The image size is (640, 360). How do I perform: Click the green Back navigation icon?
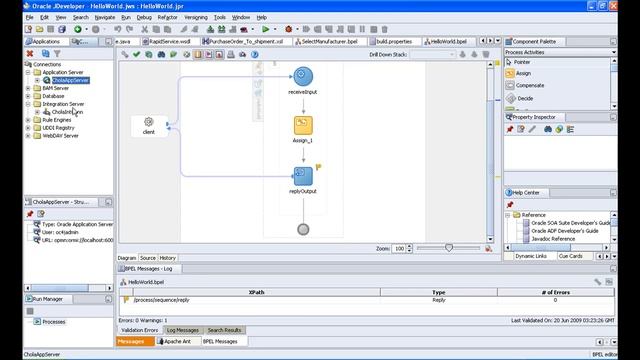(78, 29)
